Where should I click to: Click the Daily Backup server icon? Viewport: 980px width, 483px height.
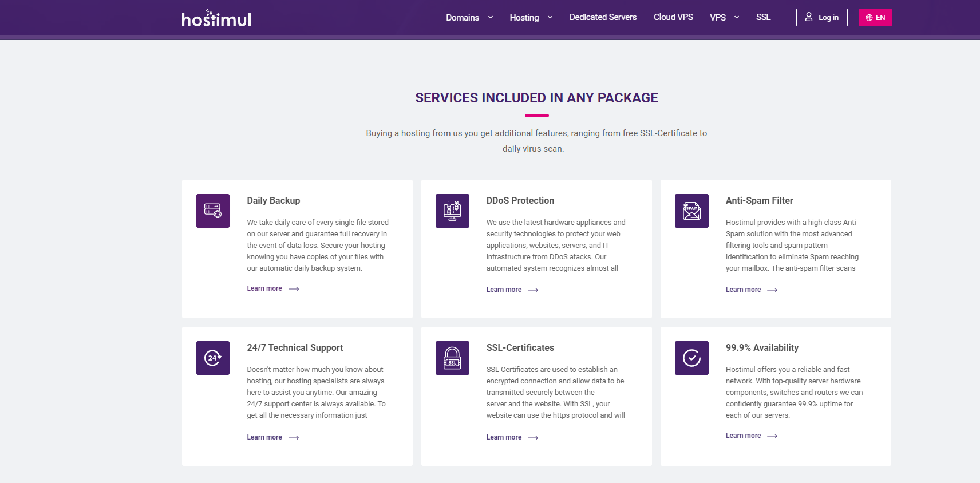click(213, 211)
